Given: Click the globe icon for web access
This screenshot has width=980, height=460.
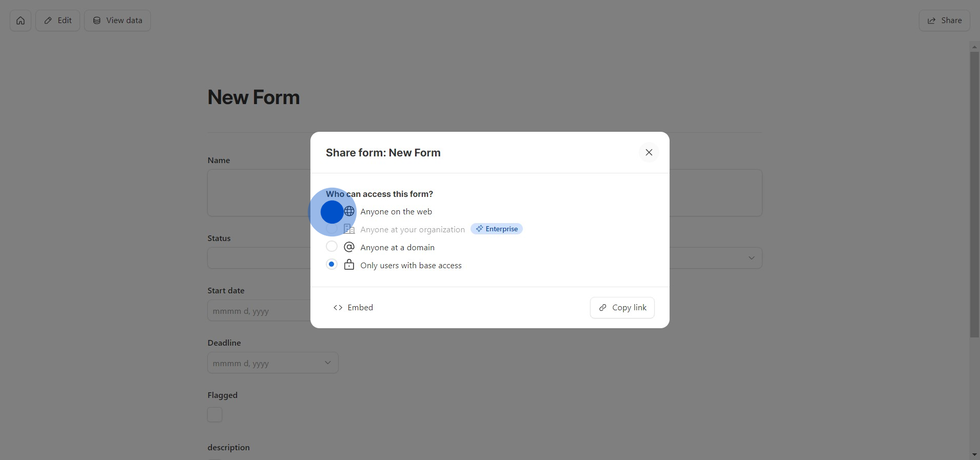Looking at the screenshot, I should pos(349,211).
